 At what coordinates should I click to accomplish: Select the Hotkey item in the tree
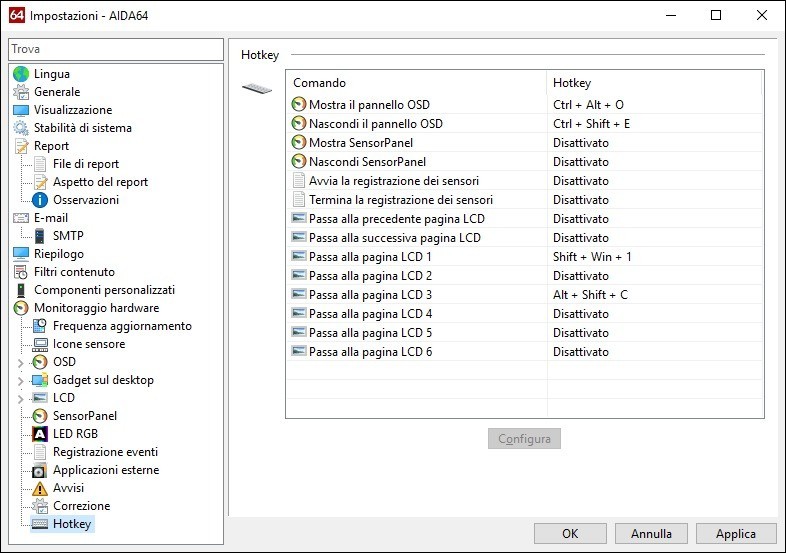coord(71,524)
